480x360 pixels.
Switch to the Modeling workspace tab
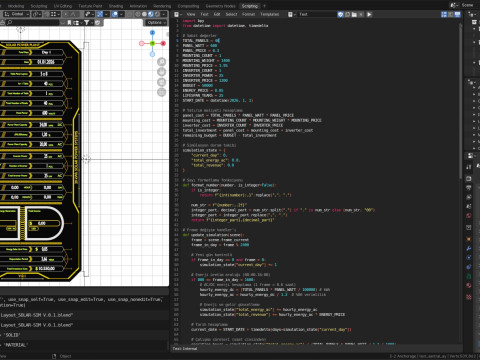[16, 6]
